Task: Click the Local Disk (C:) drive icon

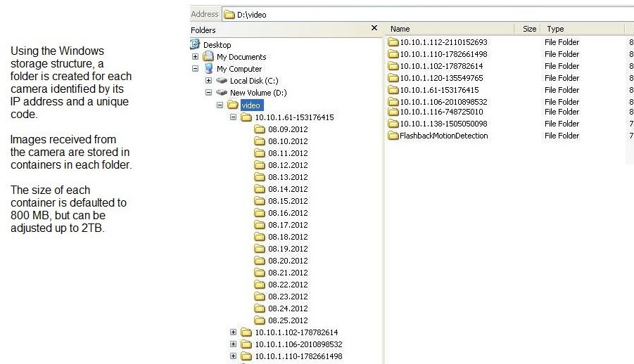Action: 222,80
